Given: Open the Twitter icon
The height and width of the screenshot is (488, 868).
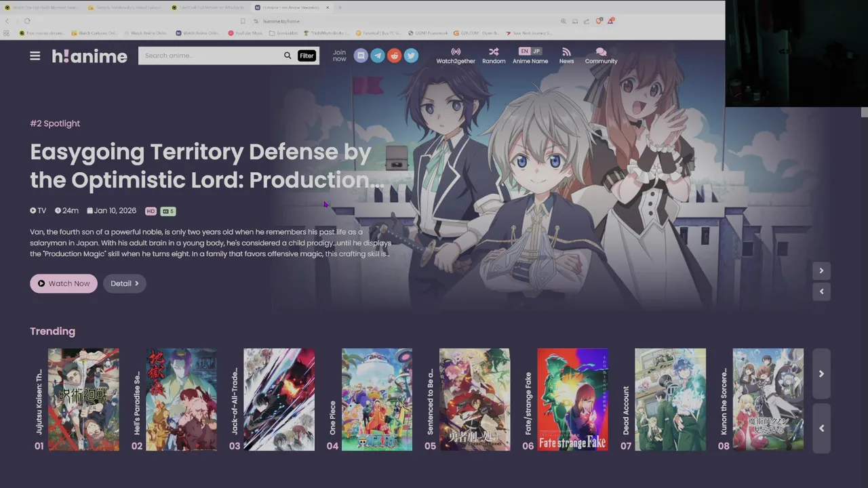Looking at the screenshot, I should coord(411,56).
